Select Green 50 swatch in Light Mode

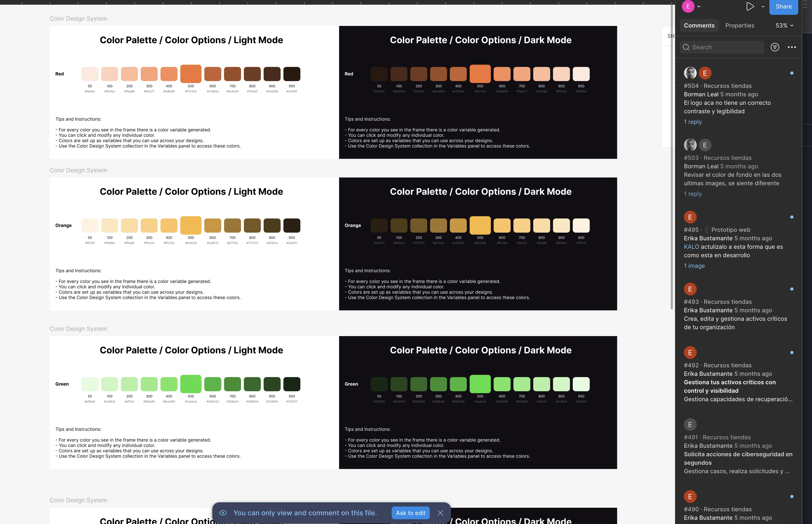click(x=90, y=384)
